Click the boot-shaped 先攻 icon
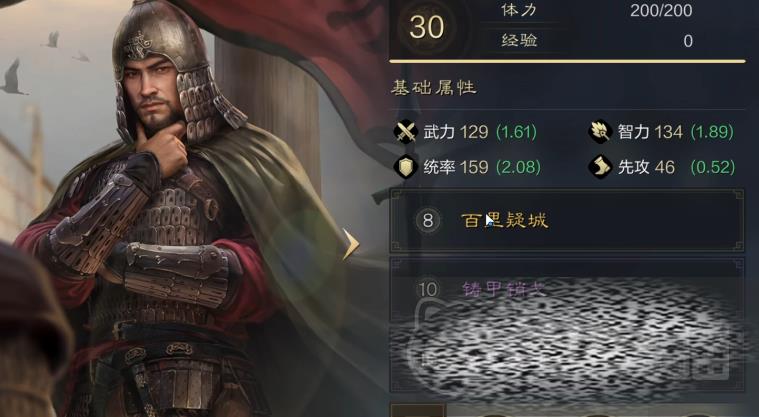Screen dimensions: 759x417 tap(600, 167)
